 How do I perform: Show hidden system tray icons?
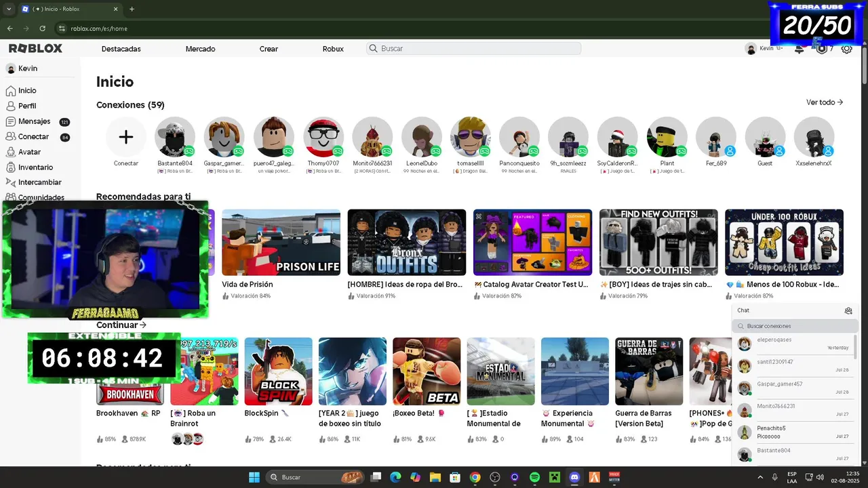click(759, 477)
